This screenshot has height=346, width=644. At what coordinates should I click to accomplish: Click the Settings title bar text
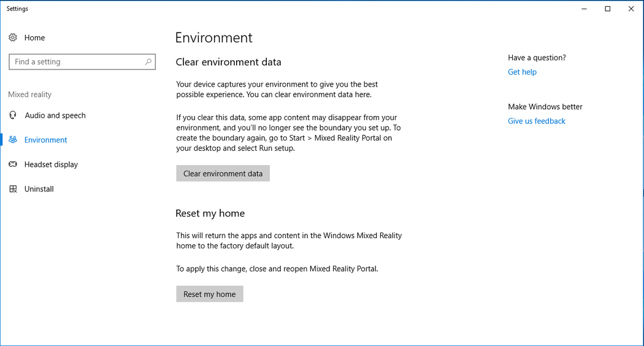17,9
